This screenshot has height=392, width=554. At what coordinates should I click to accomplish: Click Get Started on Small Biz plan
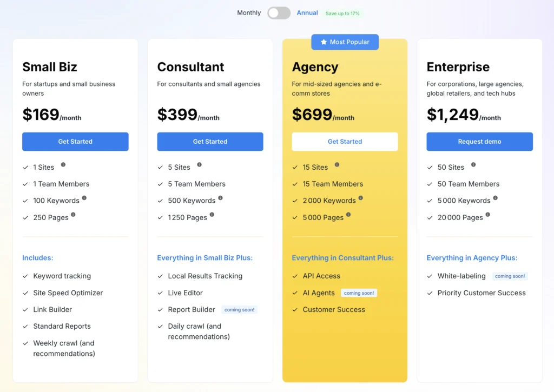75,142
